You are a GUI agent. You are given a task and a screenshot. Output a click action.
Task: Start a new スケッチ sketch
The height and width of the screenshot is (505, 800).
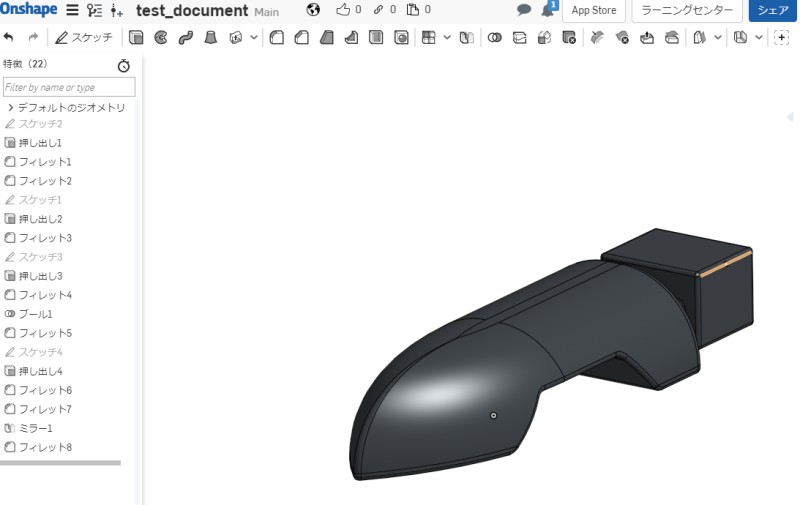click(x=84, y=37)
